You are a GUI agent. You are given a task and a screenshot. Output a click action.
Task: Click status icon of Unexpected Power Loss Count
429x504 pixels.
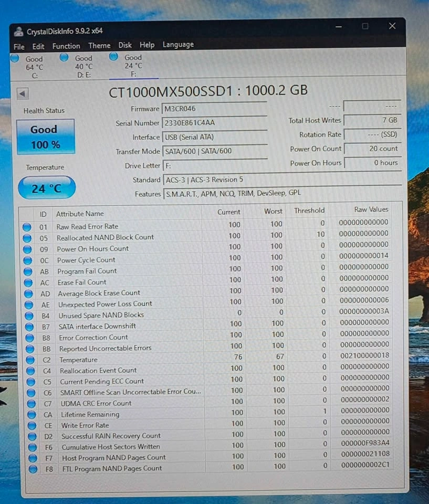(x=29, y=304)
